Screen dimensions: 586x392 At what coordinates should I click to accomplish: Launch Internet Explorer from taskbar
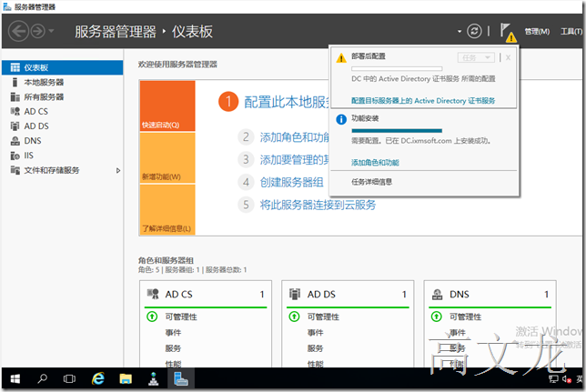[98, 379]
